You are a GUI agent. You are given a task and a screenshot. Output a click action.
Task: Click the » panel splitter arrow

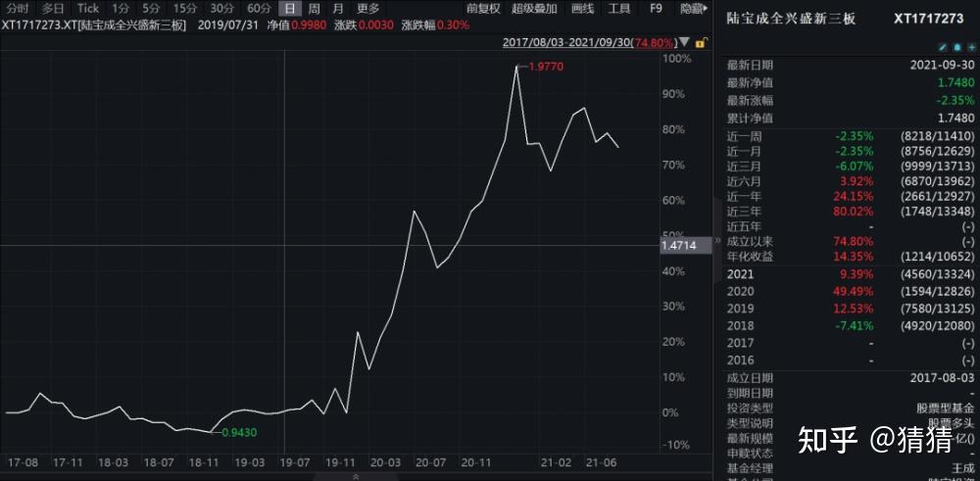tap(717, 240)
